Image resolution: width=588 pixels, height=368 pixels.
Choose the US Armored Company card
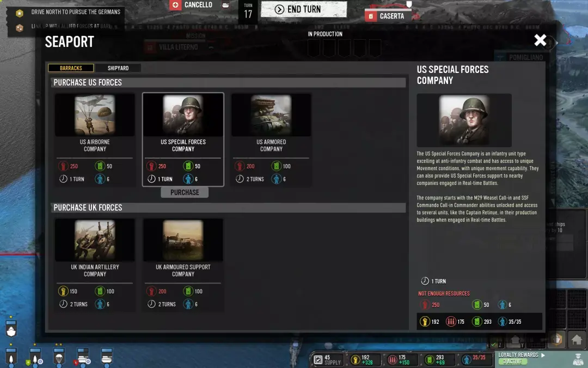point(271,140)
